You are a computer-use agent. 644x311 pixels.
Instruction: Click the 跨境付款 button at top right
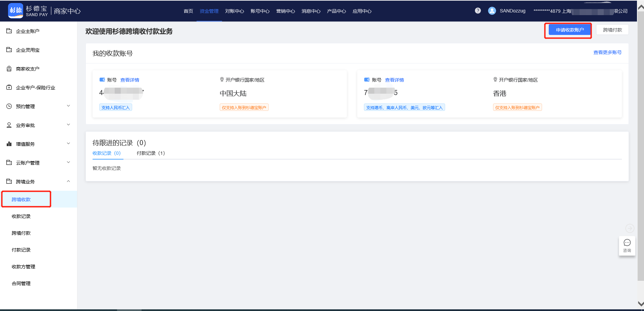click(x=612, y=30)
